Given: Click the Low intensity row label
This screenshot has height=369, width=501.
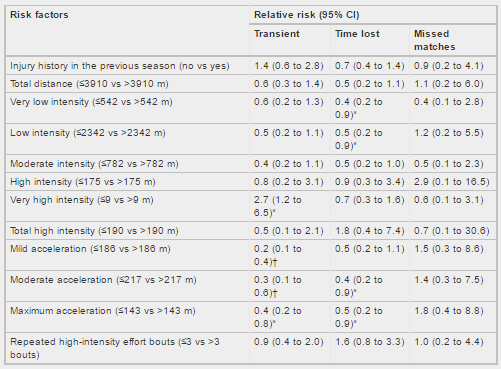Looking at the screenshot, I should (x=88, y=133).
